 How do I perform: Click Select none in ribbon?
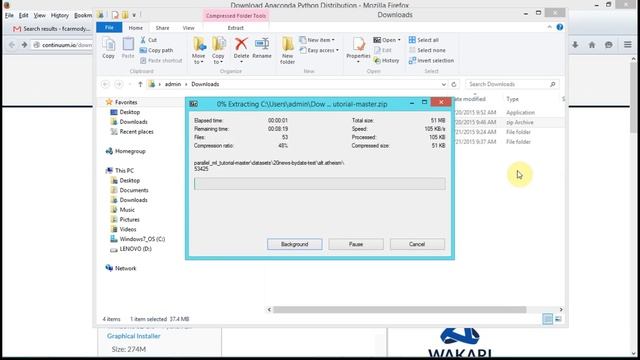(x=427, y=50)
